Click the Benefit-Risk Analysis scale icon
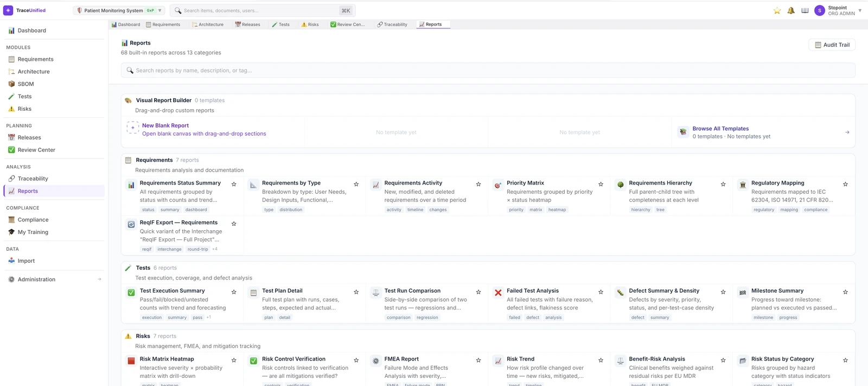 coord(621,361)
